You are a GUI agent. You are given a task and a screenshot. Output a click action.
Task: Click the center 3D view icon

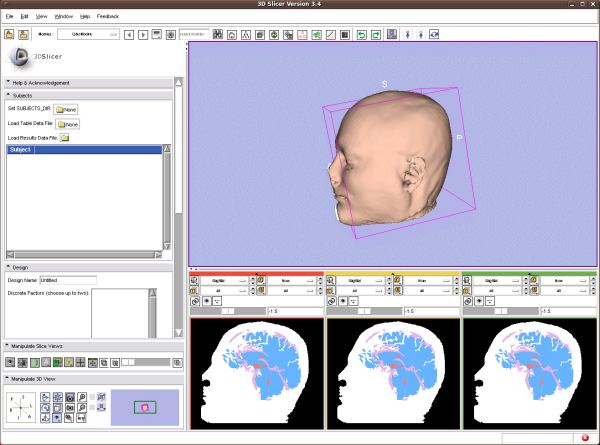pyautogui.click(x=58, y=397)
